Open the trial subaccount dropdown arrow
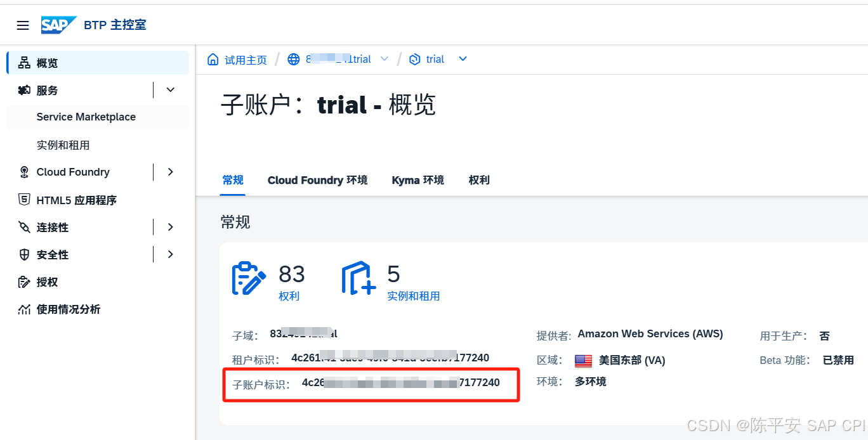The image size is (868, 440). point(463,59)
